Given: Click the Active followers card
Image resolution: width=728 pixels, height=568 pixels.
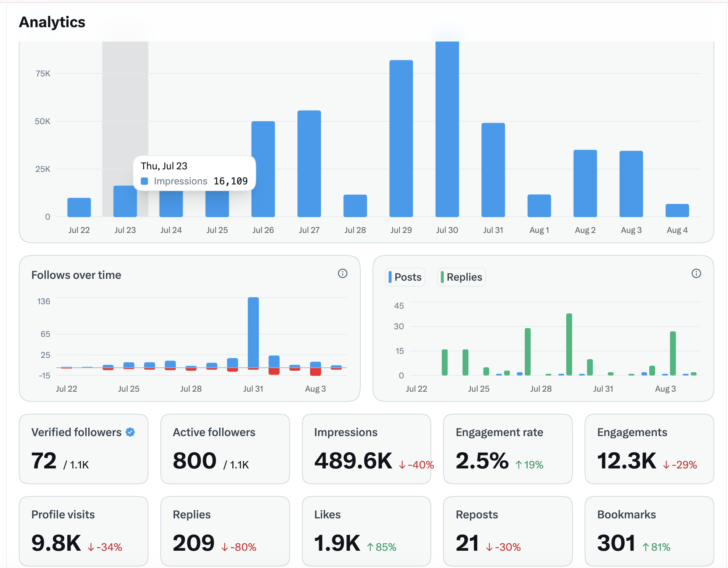Looking at the screenshot, I should click(x=225, y=449).
